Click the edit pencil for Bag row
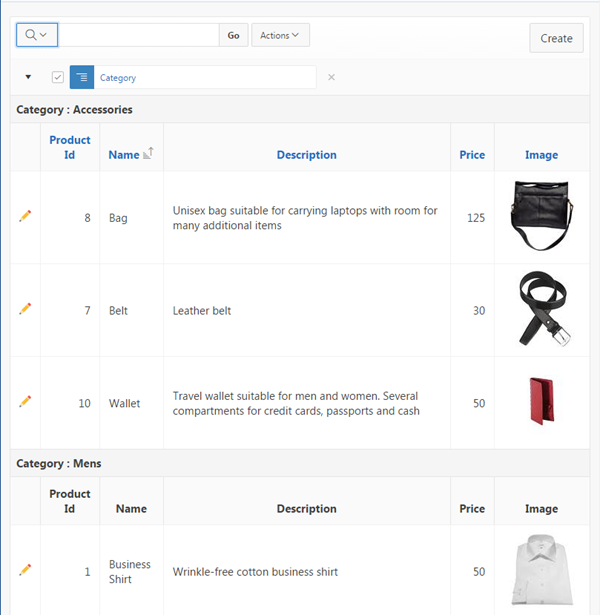This screenshot has width=600, height=615. pos(25,216)
